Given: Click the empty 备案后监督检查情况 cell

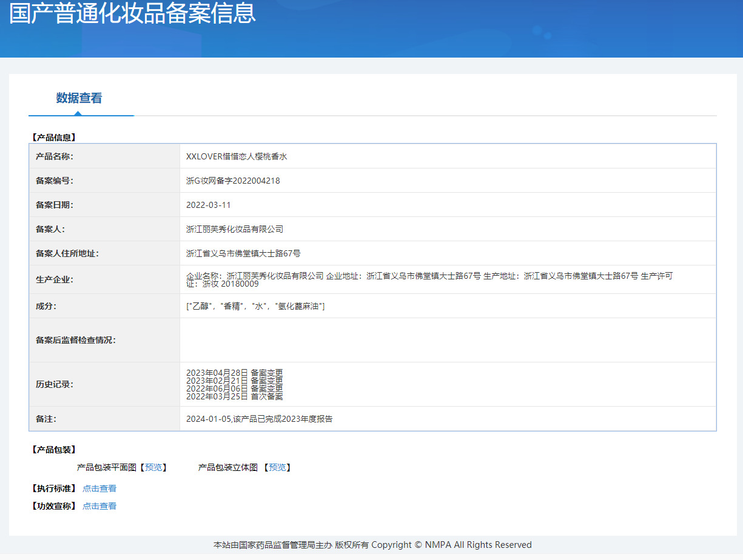Looking at the screenshot, I should (448, 340).
